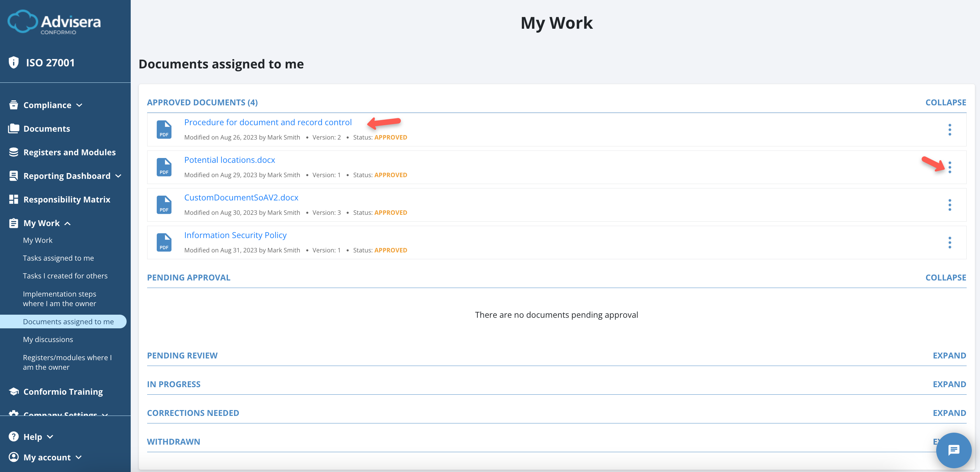Screen dimensions: 980x472
Task: Open Procedure for document and record control link
Action: coord(268,122)
